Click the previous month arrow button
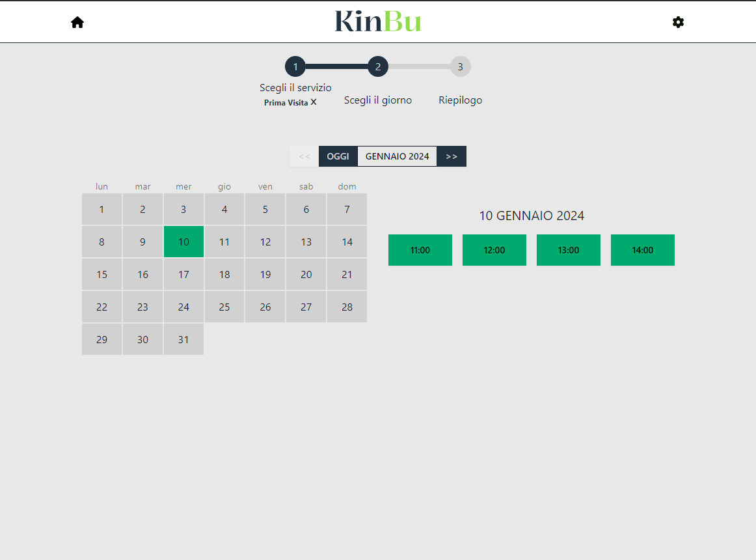The height and width of the screenshot is (560, 756). pos(303,156)
